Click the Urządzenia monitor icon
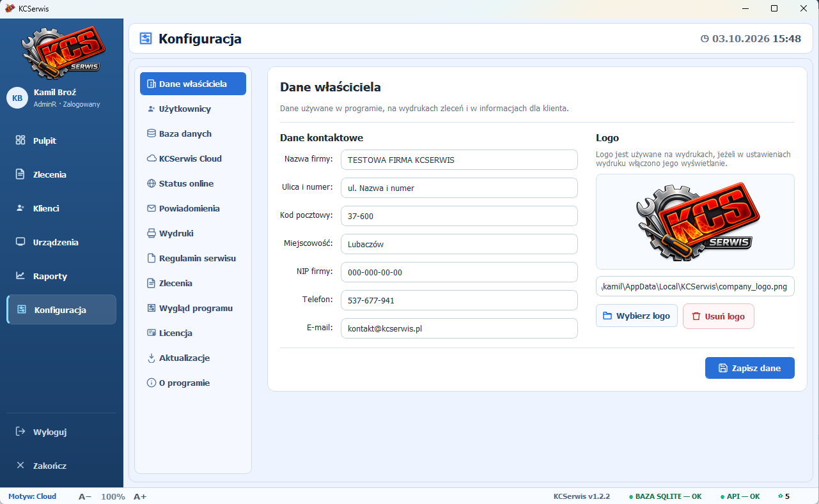 [x=20, y=242]
